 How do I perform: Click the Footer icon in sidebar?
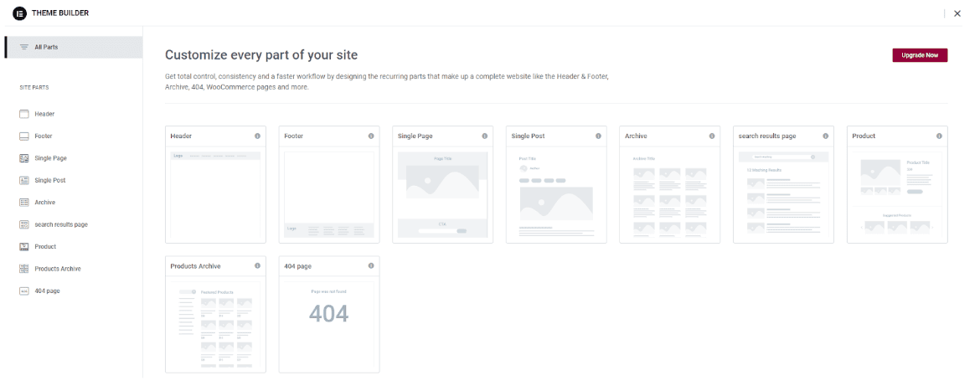24,136
